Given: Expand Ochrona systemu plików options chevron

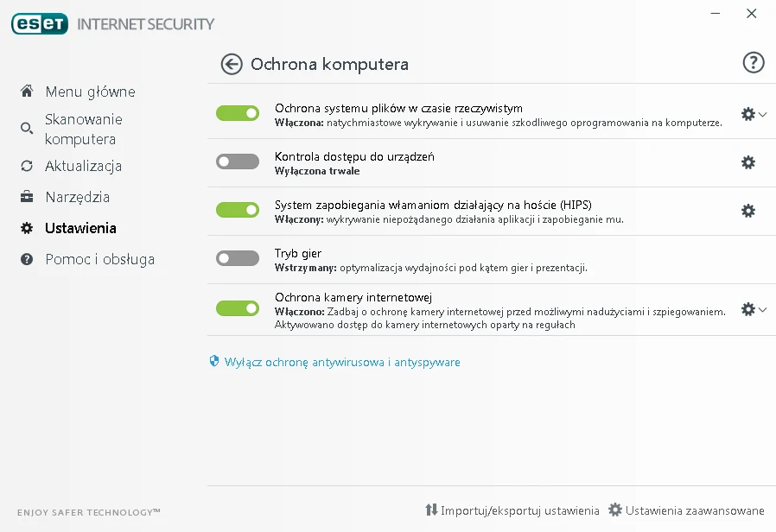Looking at the screenshot, I should (762, 113).
